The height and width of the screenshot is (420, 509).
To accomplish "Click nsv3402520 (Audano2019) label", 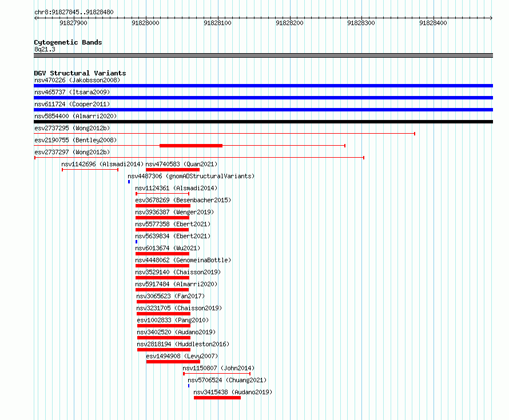I will (x=176, y=332).
